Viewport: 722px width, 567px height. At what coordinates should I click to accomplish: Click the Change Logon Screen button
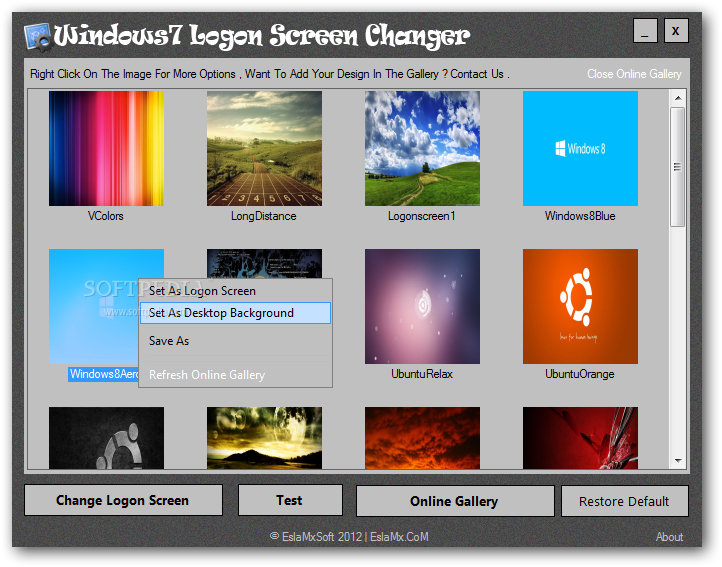123,500
